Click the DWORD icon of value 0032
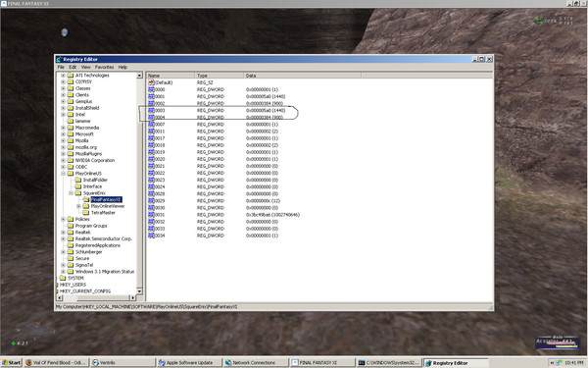Viewport: 588px width, 368px height. pos(151,222)
